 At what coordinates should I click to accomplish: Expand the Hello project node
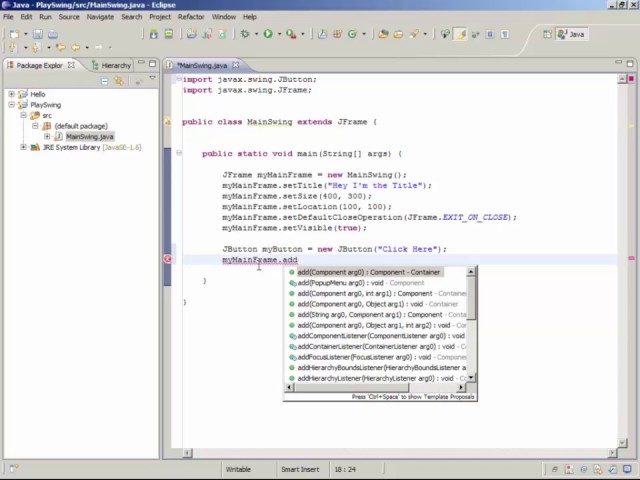point(11,94)
